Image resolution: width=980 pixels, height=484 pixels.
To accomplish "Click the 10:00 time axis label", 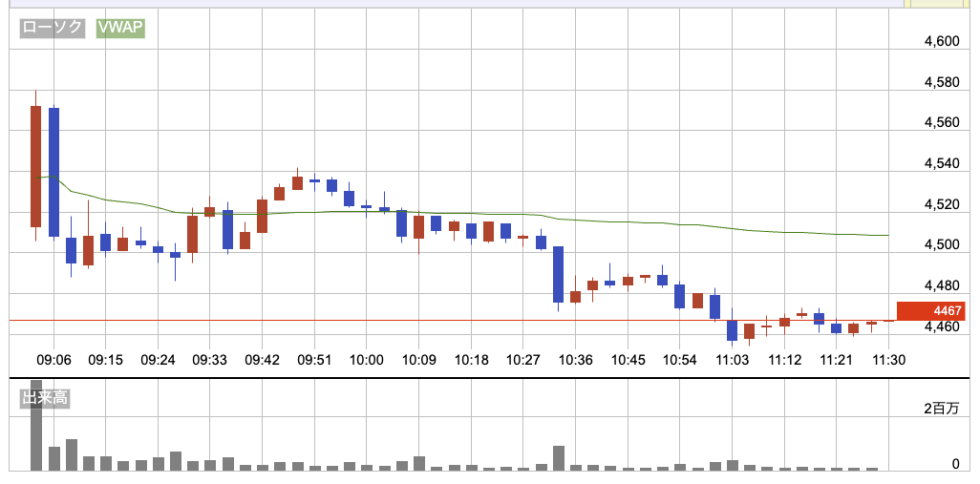I will point(367,360).
